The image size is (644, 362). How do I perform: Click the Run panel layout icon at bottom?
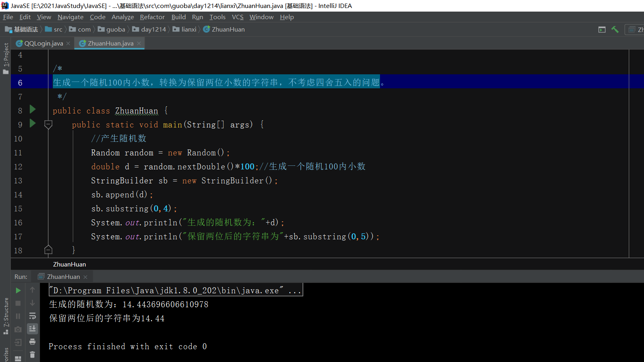pyautogui.click(x=18, y=358)
